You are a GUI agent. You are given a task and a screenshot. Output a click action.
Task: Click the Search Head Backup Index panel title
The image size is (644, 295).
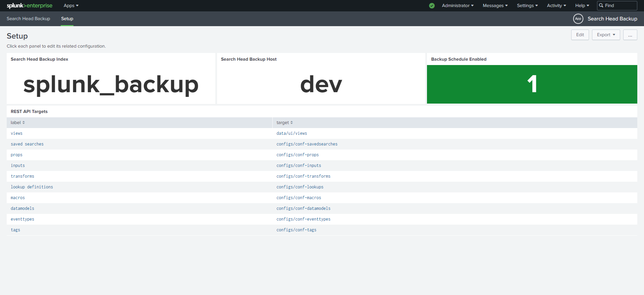point(39,59)
